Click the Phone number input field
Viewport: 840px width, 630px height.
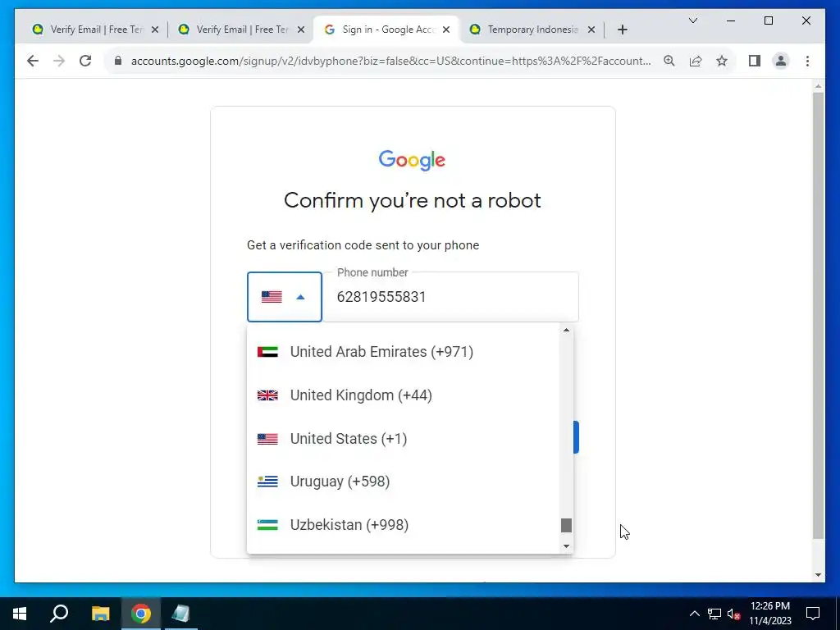tap(450, 297)
